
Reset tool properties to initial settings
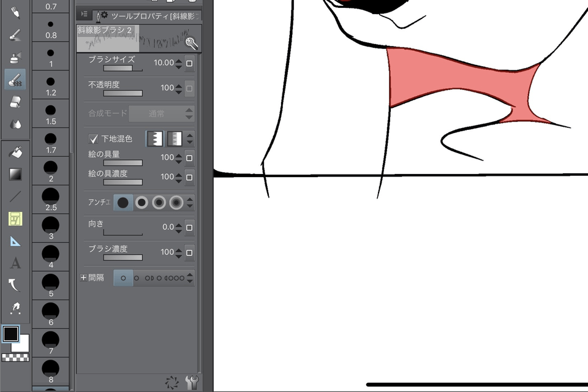[x=172, y=383]
